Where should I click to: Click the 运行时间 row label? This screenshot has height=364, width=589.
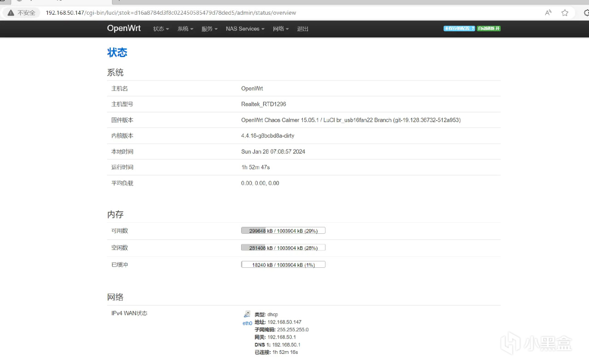point(122,167)
